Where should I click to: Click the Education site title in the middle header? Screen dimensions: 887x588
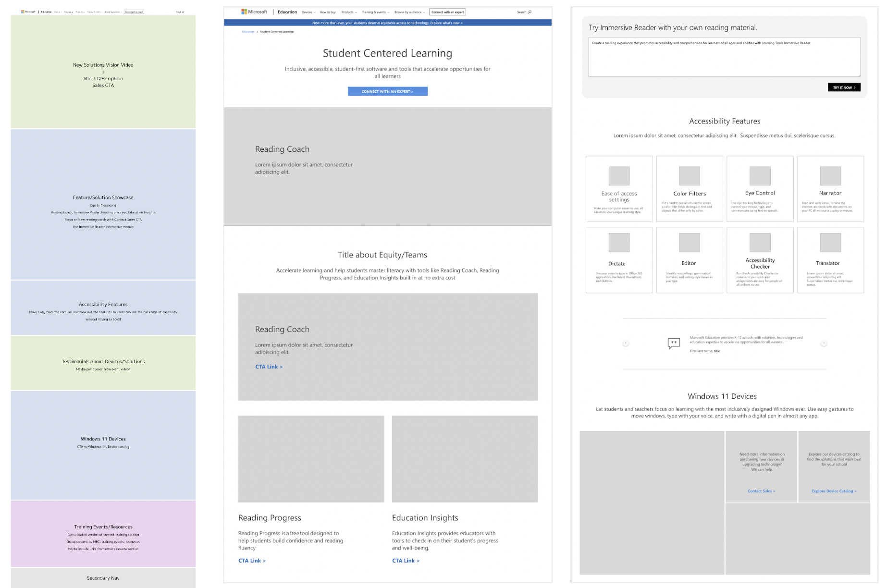pyautogui.click(x=287, y=12)
